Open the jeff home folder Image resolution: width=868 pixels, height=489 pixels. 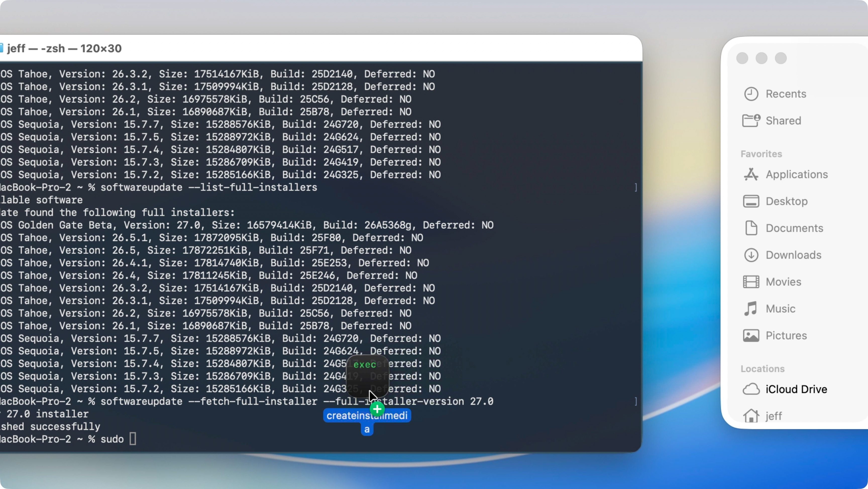click(x=774, y=416)
